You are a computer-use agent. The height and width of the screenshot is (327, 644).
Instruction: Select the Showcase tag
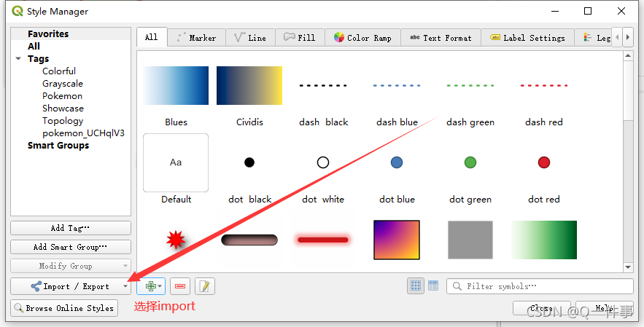63,109
